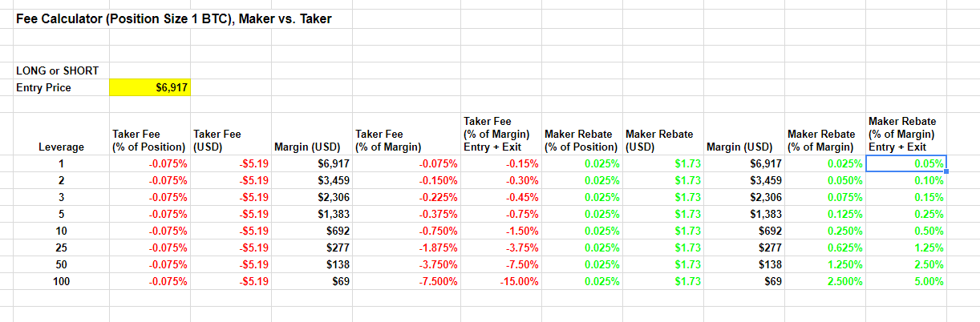Select the 2.500% maker rebate cell
This screenshot has width=980, height=322.
[824, 281]
